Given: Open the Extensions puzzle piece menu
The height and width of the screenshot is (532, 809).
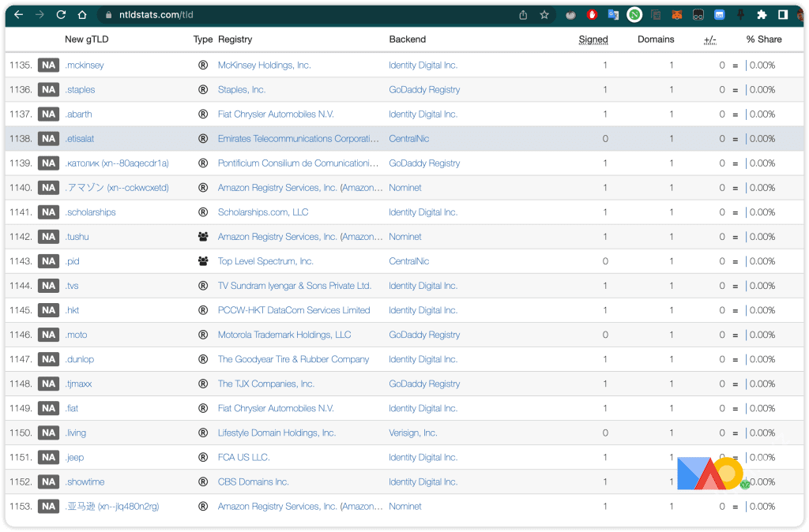Looking at the screenshot, I should (762, 15).
